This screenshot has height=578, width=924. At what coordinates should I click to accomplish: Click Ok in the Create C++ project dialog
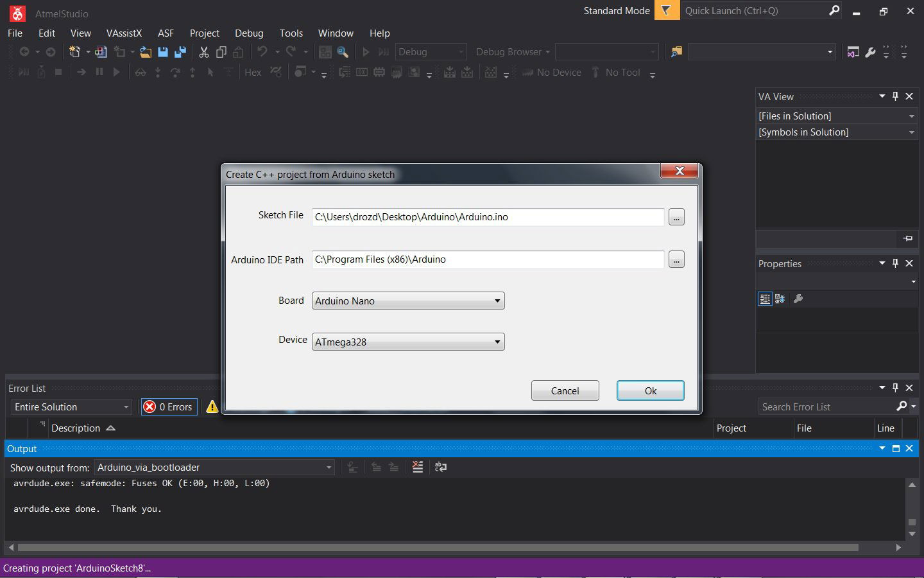click(x=651, y=390)
